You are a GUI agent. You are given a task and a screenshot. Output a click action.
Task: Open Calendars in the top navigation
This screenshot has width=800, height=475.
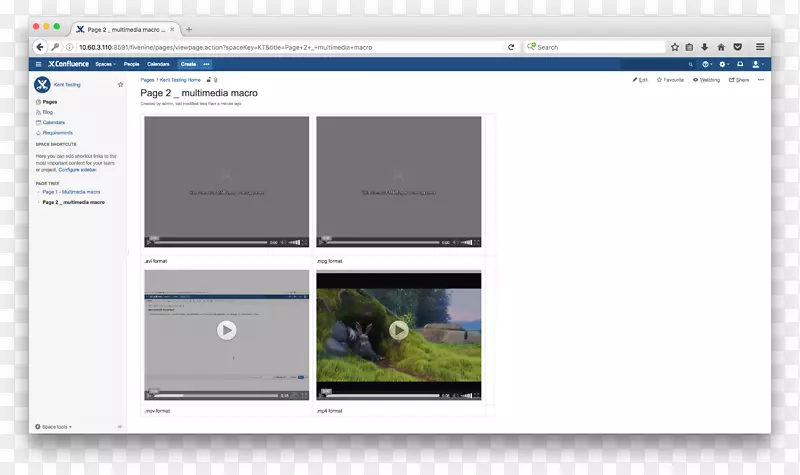[158, 64]
